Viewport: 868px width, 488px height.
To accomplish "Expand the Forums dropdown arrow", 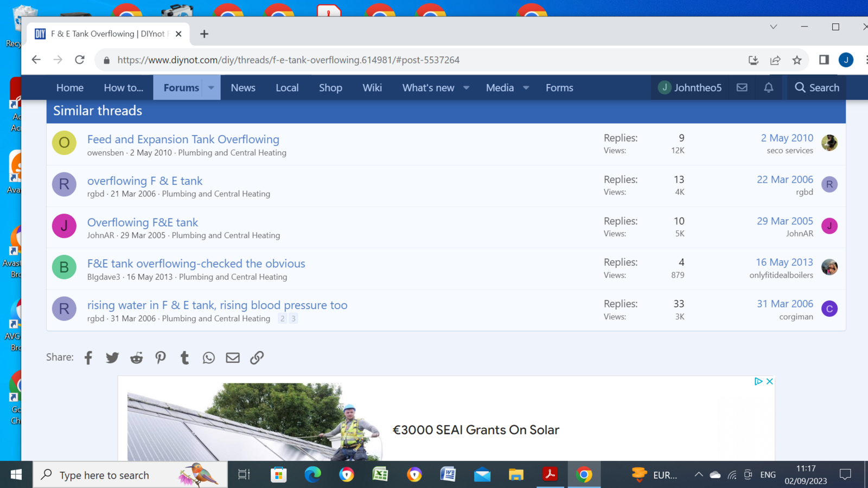I will pyautogui.click(x=211, y=88).
